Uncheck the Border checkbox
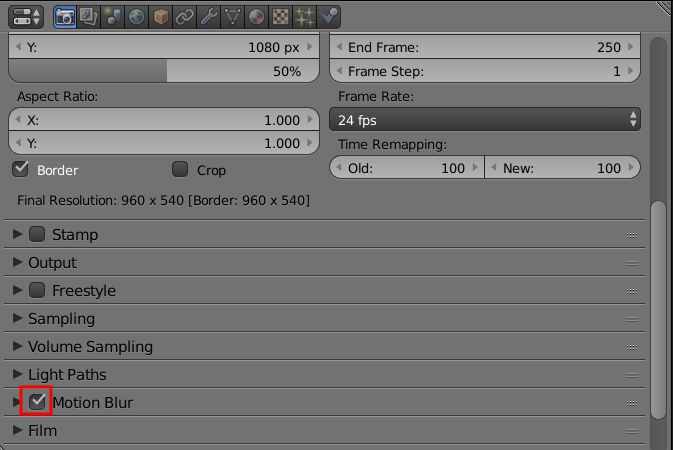673x450 pixels. click(20, 169)
